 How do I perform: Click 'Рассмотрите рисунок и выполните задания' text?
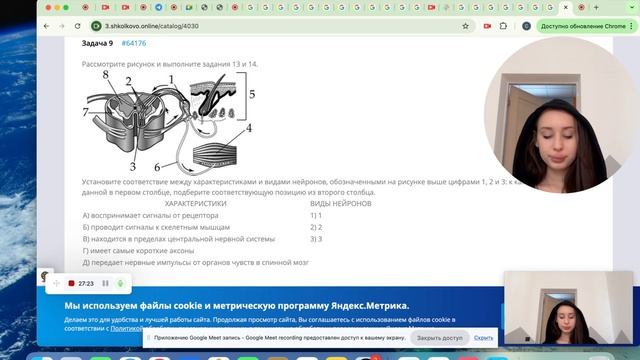pos(170,64)
